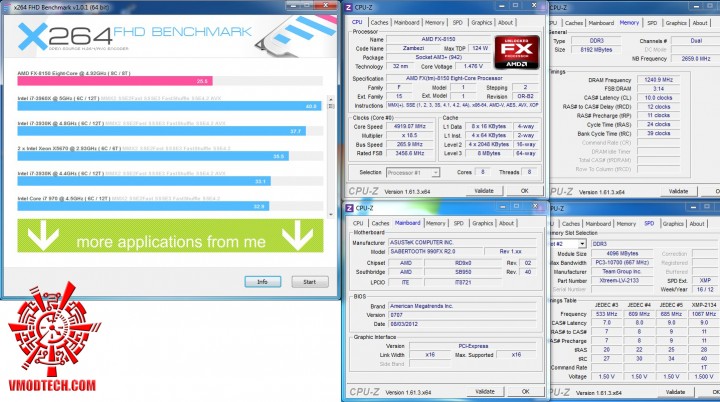Click the Max Bandwidth PC3-10700 (667 MHz)
Viewport: 720px width, 402px height.
click(622, 263)
